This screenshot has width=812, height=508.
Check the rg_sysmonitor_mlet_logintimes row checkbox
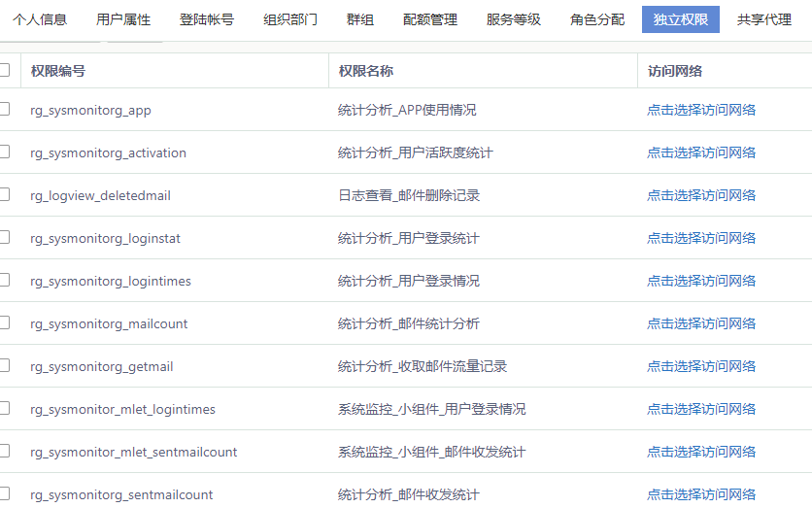click(5, 408)
